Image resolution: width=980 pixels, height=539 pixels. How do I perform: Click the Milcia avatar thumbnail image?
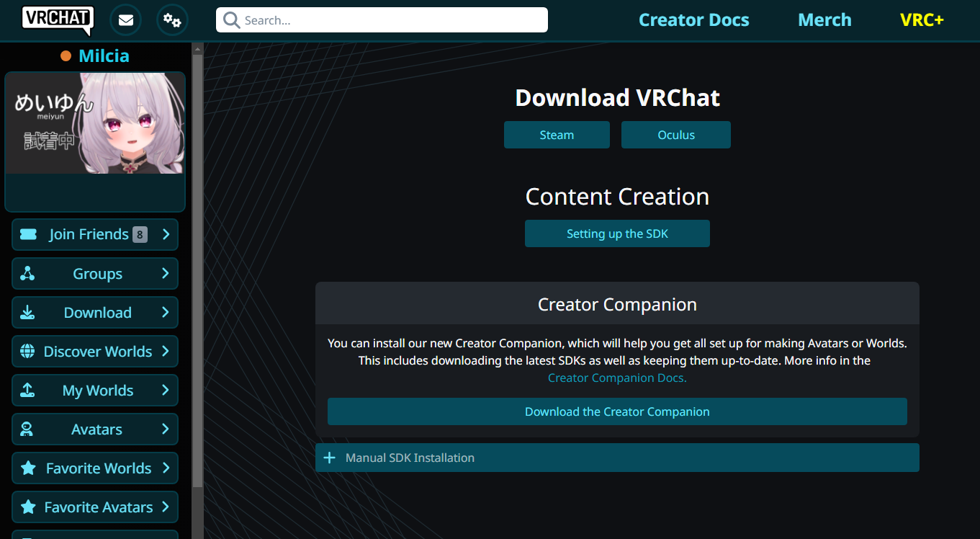point(95,123)
